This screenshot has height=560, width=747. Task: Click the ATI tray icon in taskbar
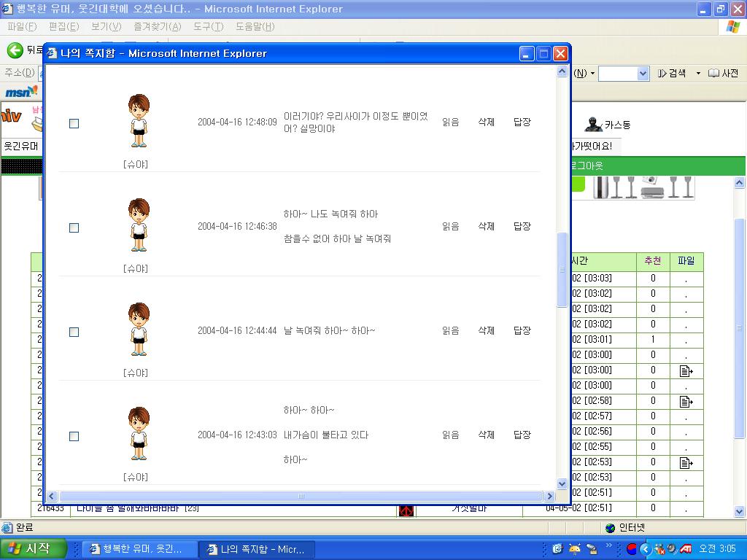(686, 548)
